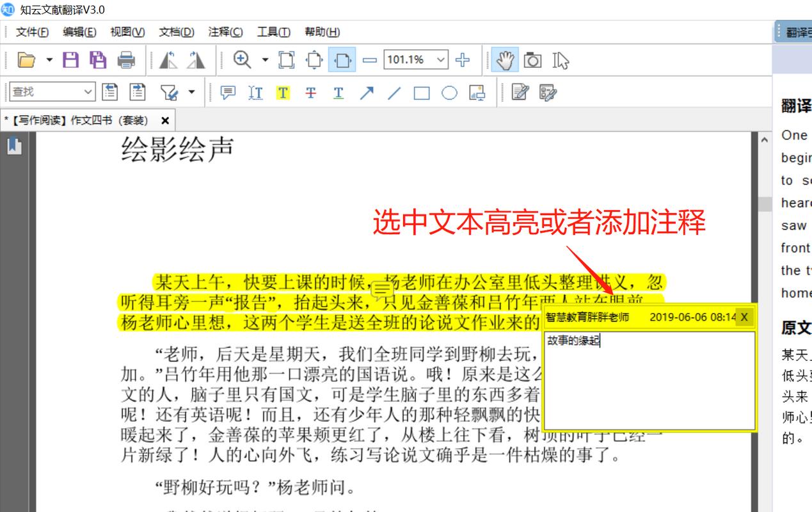Image resolution: width=812 pixels, height=512 pixels.
Task: Select the ellipse annotation tool
Action: [449, 92]
